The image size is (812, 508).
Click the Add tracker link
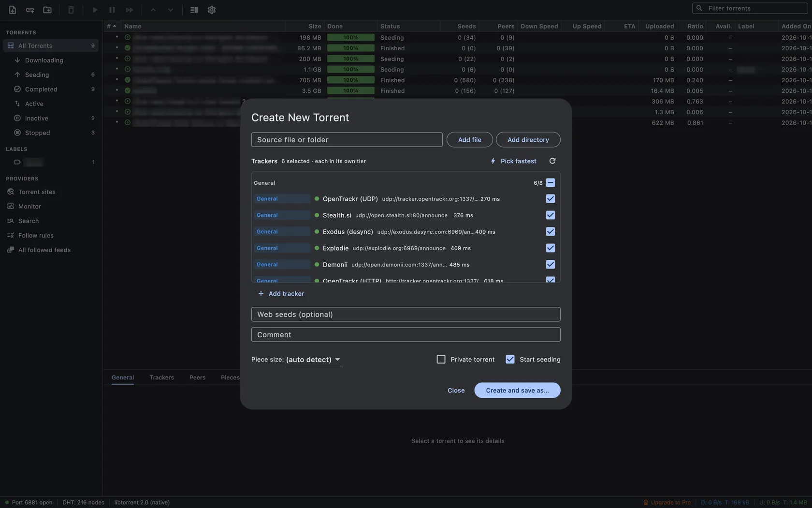[x=281, y=294]
